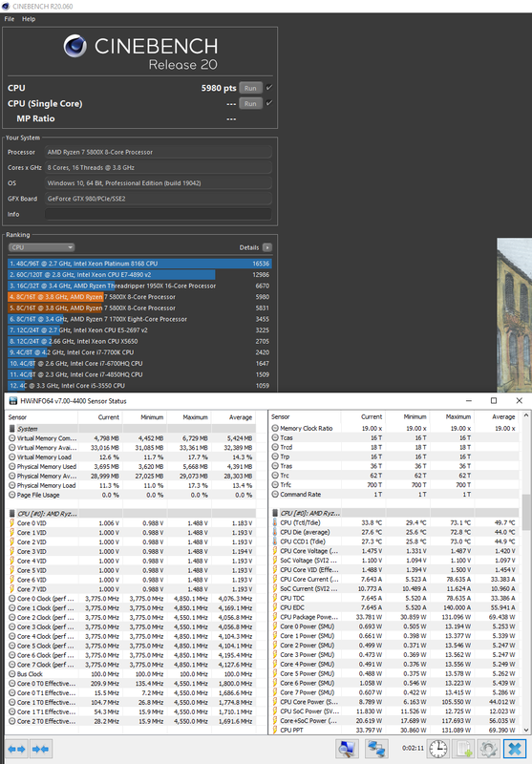Click the right pane Current column header
Screen dimensions: 532x764
click(x=363, y=417)
